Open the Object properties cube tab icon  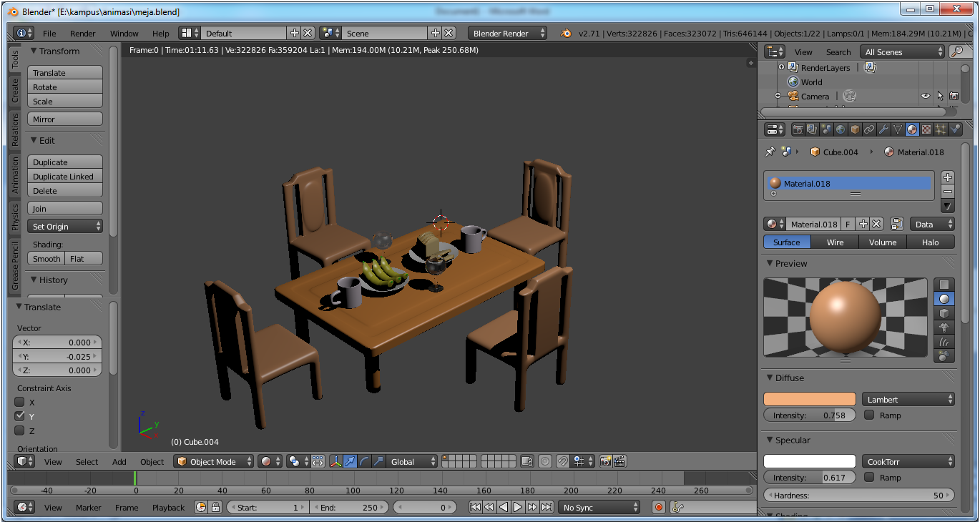click(855, 129)
